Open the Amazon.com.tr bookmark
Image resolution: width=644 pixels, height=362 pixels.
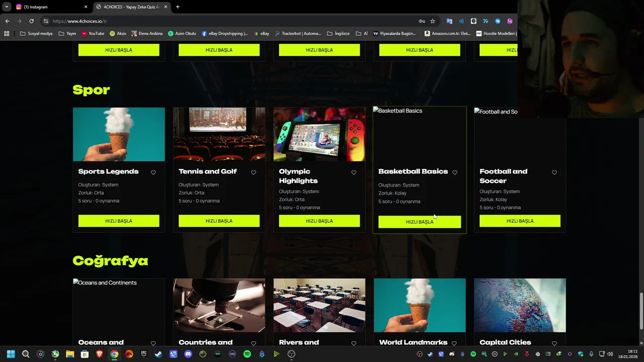[x=447, y=34]
